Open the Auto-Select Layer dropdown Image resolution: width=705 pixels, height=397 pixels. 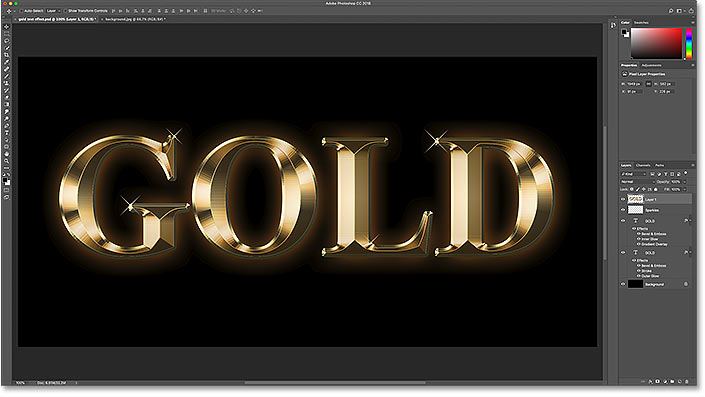(53, 11)
